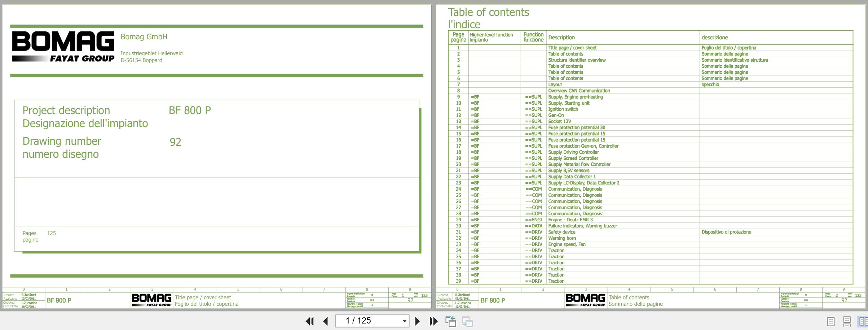Go to the first page
The image size is (868, 330).
[309, 321]
